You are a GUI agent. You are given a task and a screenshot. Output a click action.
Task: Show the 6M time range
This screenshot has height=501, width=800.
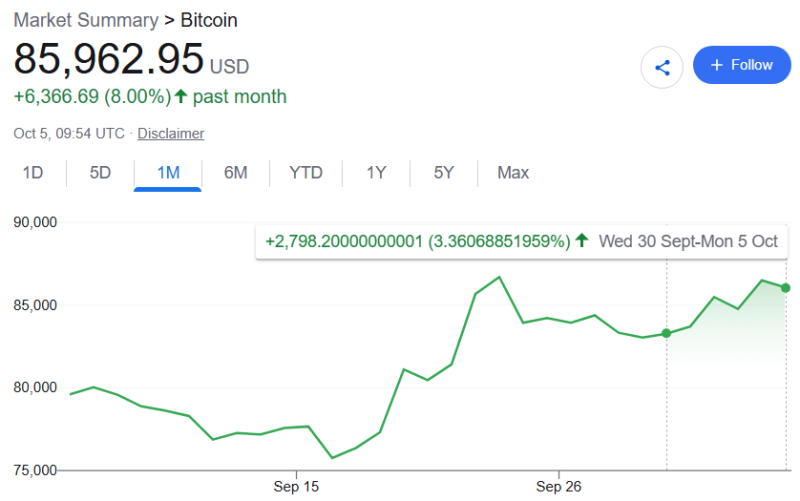tap(235, 172)
